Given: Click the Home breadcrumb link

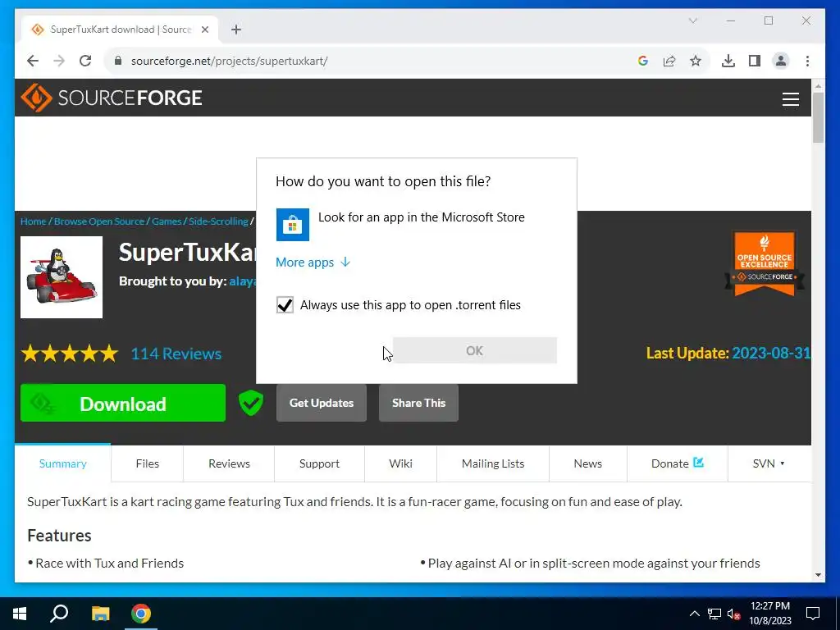Looking at the screenshot, I should [x=33, y=221].
